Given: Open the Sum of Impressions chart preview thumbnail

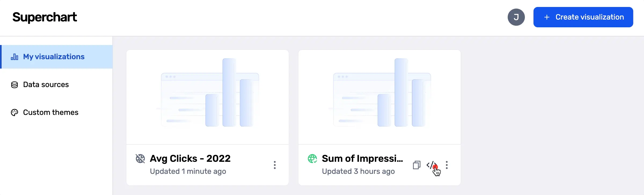Looking at the screenshot, I should 379,97.
